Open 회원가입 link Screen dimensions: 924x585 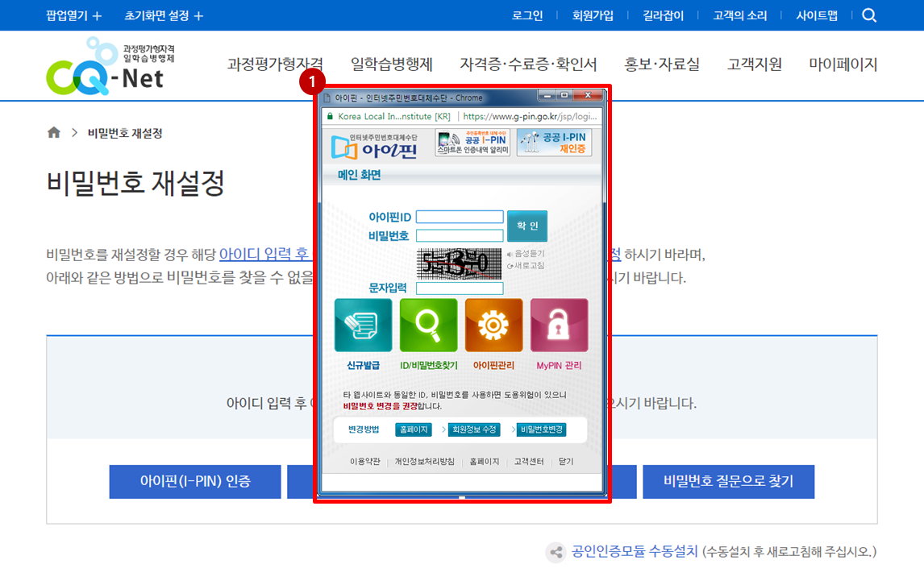593,16
